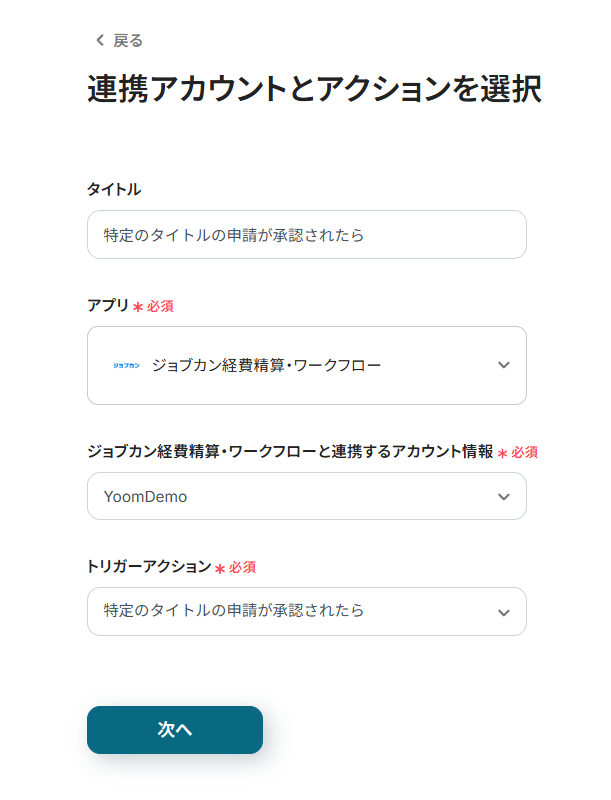Screen dimensions: 611x800
Task: Expand the アプリ dropdown chevron
Action: point(503,366)
